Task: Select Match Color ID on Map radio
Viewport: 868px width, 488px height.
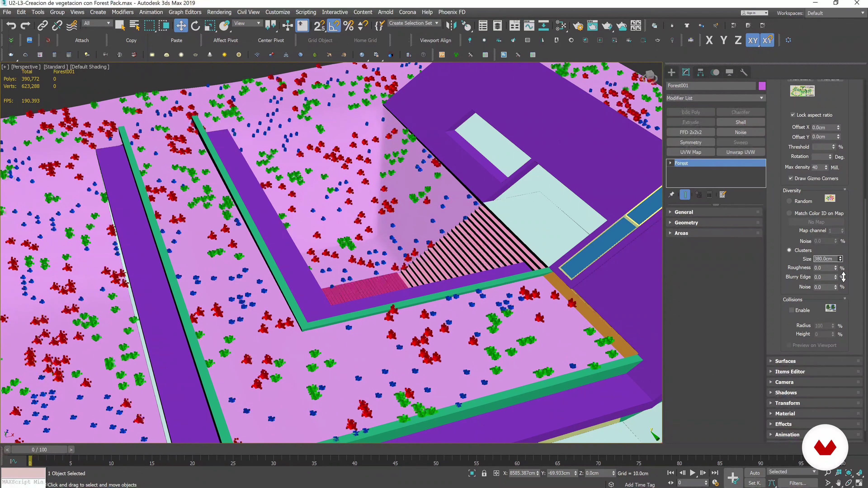Action: coord(789,213)
